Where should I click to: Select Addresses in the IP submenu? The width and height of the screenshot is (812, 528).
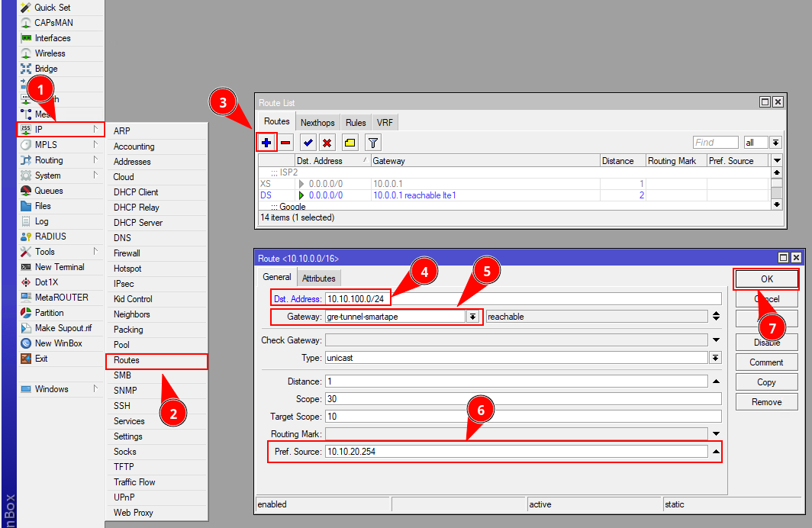coord(156,162)
